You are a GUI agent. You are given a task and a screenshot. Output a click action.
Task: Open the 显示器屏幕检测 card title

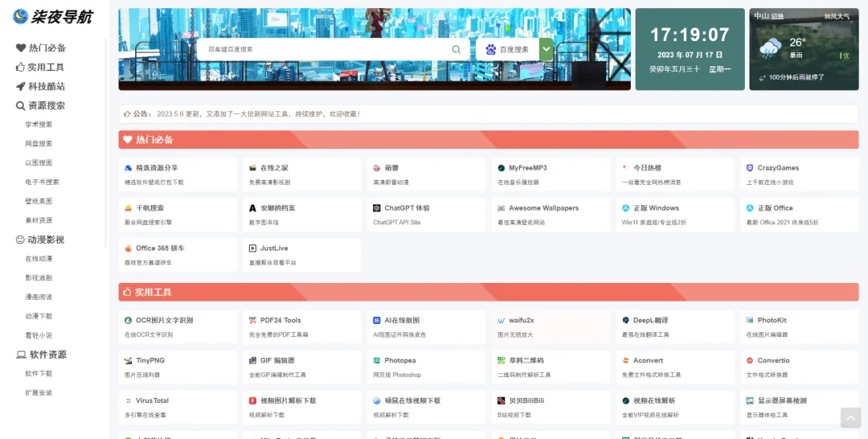(782, 400)
